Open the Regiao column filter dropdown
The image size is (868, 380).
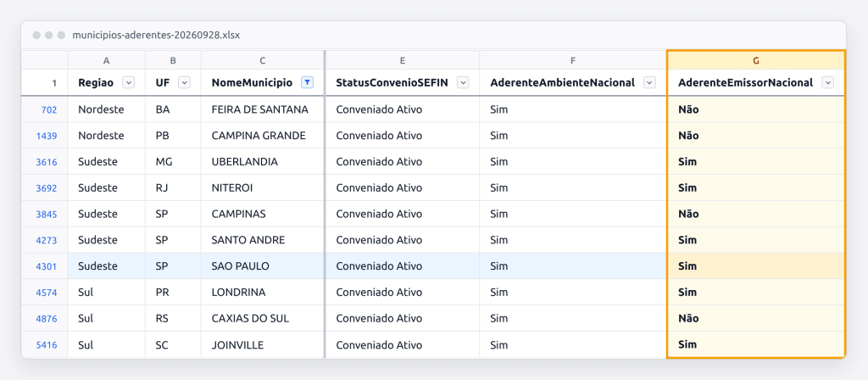pyautogui.click(x=129, y=82)
